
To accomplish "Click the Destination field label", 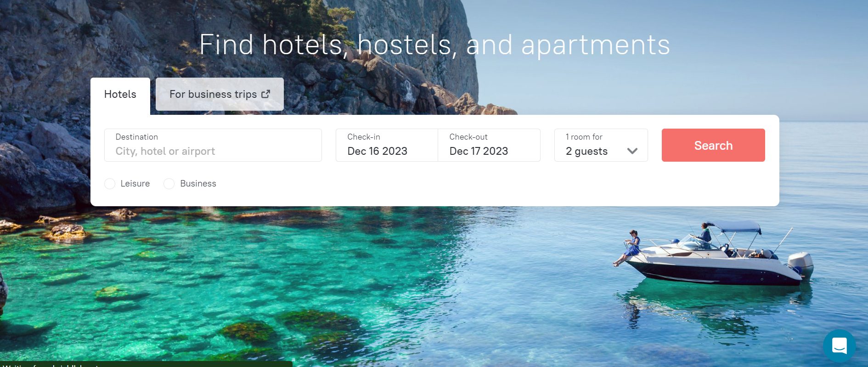I will click(x=137, y=137).
